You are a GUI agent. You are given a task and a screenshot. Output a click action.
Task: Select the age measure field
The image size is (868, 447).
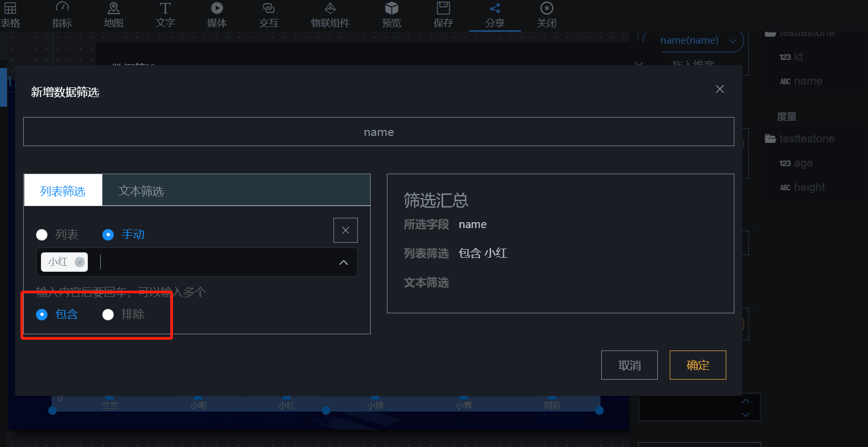[x=796, y=163]
